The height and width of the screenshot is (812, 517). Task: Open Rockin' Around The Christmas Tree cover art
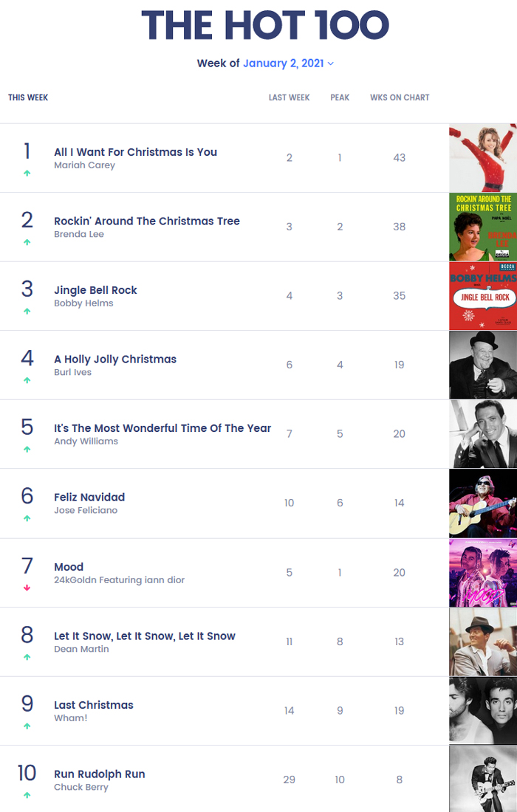coord(483,227)
